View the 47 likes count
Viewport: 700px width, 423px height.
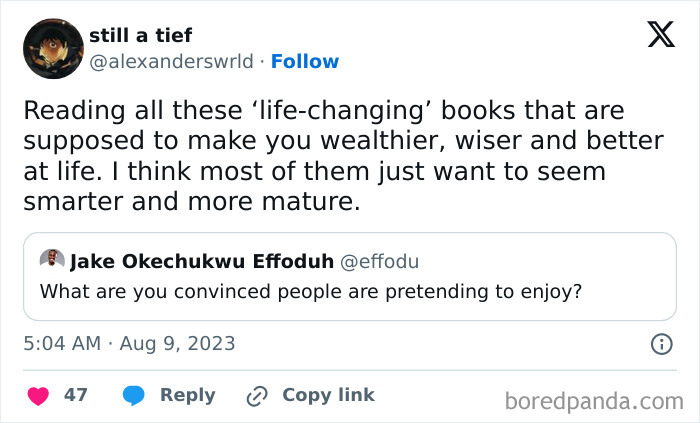[75, 395]
